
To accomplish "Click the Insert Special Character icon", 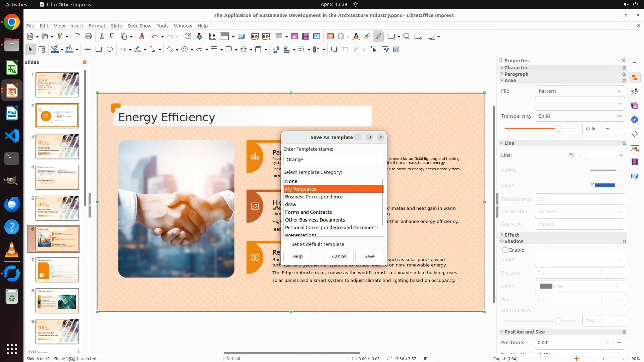I will [341, 37].
